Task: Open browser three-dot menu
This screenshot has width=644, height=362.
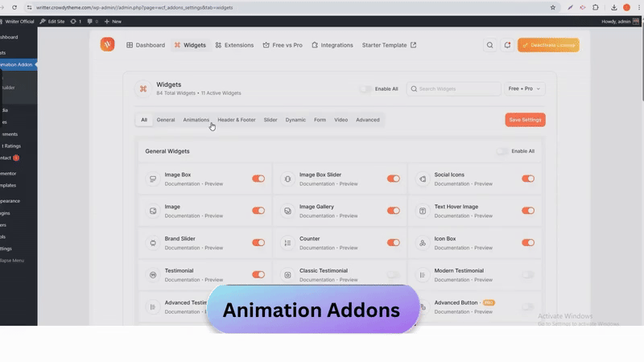Action: (639, 7)
